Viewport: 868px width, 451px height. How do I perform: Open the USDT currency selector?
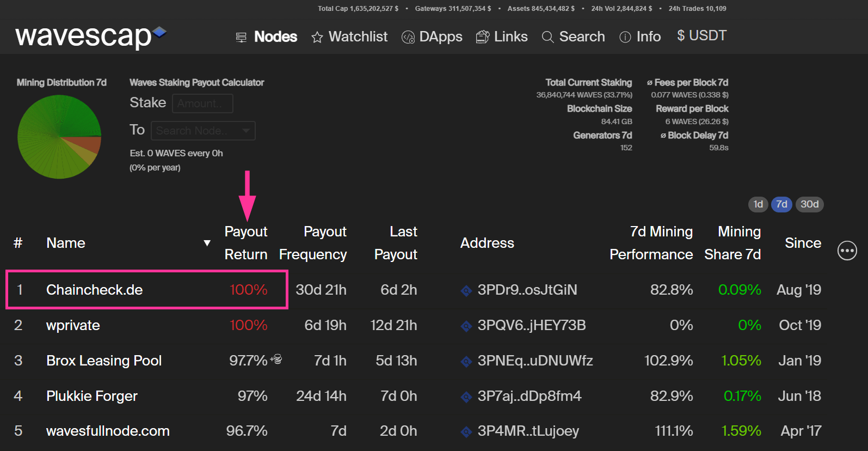click(x=701, y=35)
